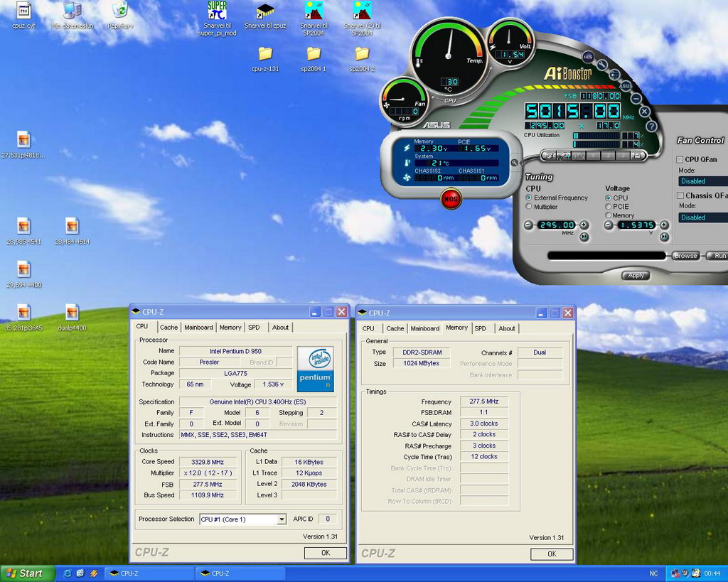Click the save disk icon in profile strip
The height and width of the screenshot is (582, 728).
[638, 156]
